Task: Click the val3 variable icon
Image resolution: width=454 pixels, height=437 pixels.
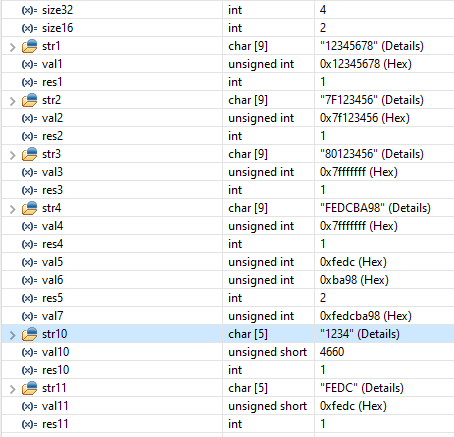Action: click(x=29, y=172)
